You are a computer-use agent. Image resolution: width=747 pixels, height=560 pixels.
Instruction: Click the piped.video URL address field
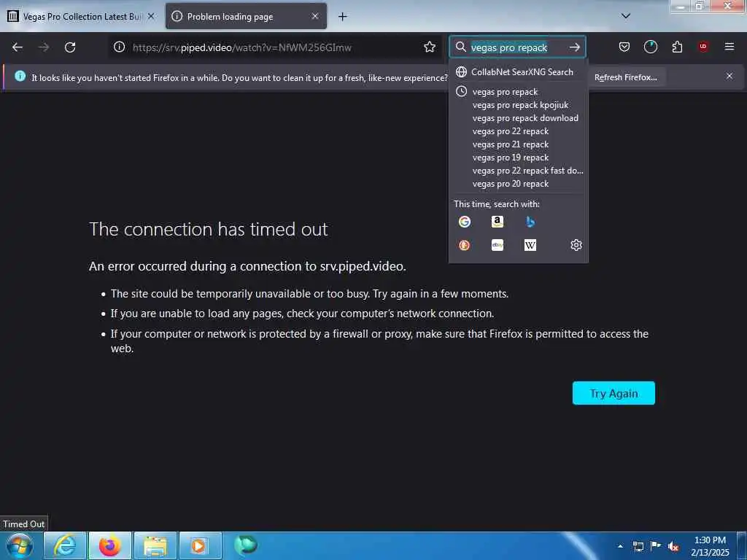(x=275, y=47)
